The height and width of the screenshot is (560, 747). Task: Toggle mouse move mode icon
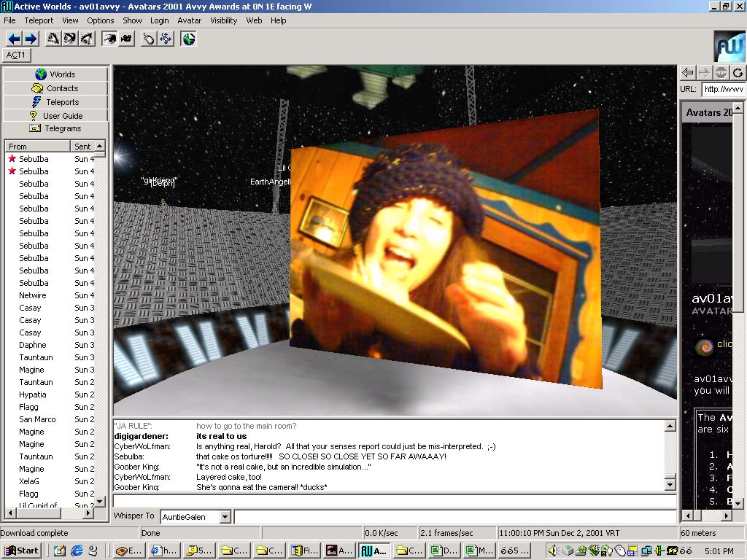click(149, 39)
